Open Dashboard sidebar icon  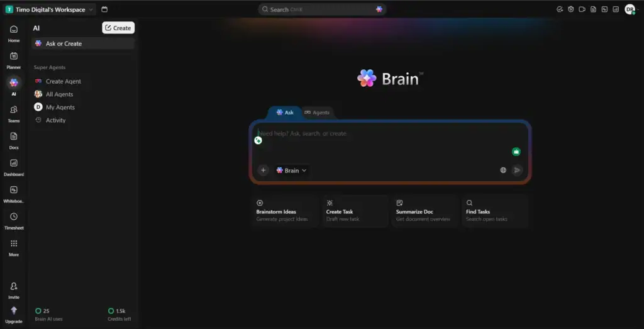14,167
